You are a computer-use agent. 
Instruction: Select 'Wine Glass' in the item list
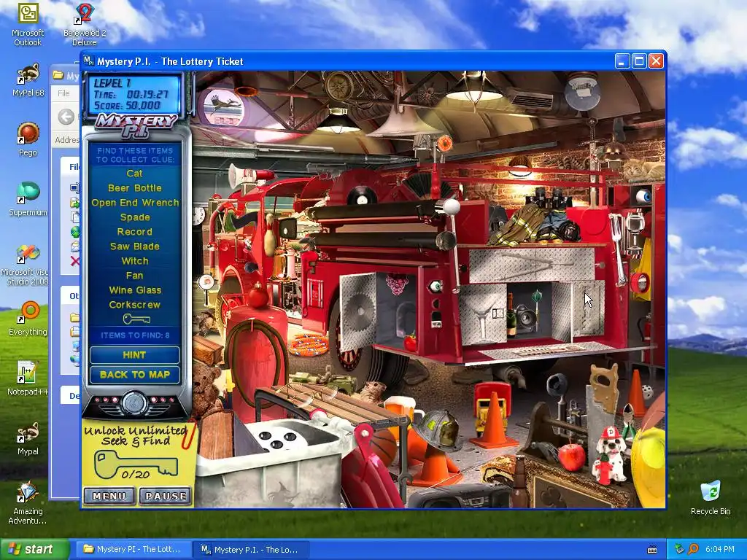coord(135,290)
